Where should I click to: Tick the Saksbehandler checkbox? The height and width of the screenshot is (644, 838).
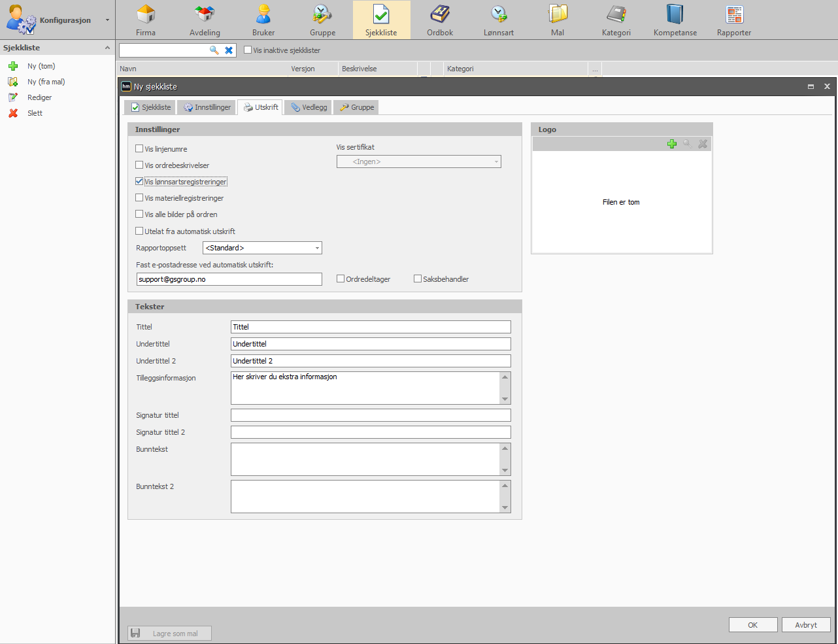pos(418,279)
